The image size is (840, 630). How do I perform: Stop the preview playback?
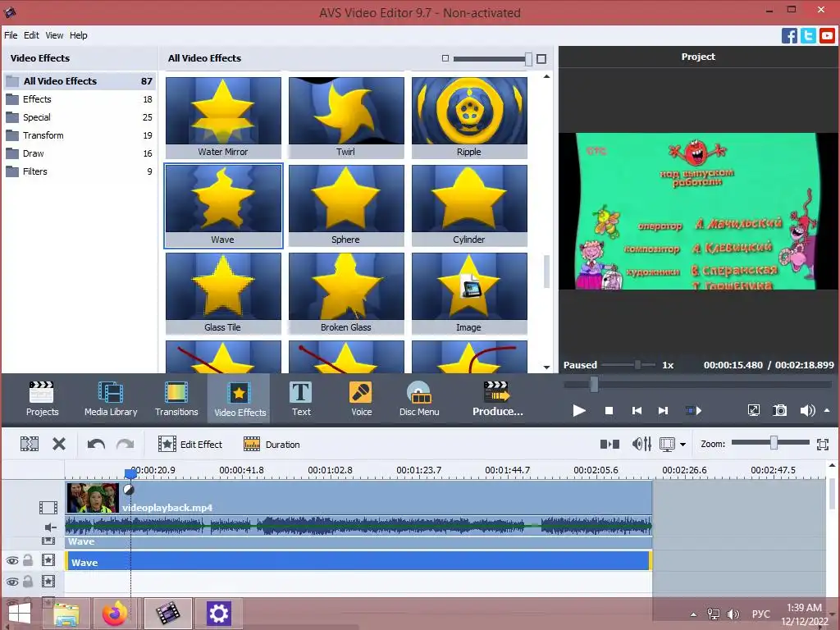coord(609,411)
